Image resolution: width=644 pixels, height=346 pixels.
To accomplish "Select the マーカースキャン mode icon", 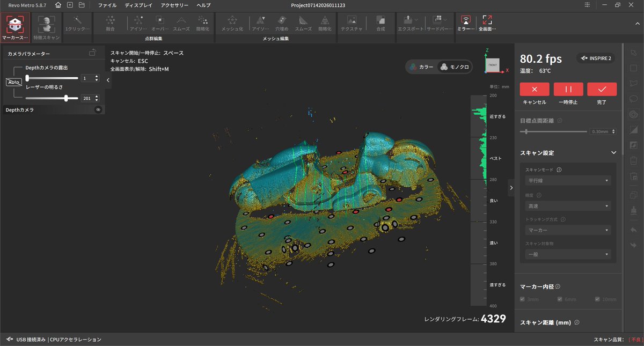I will tap(14, 24).
